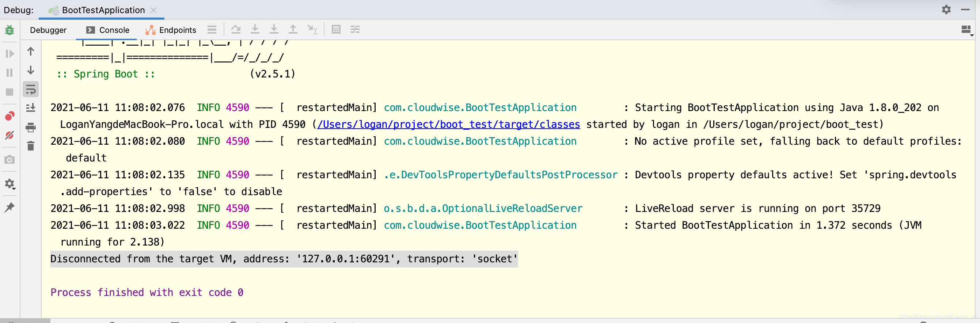Click the .e.DevToolsPropertyDefaultsPostProcessor logger name
Screen dimensions: 980x323
tap(501, 175)
